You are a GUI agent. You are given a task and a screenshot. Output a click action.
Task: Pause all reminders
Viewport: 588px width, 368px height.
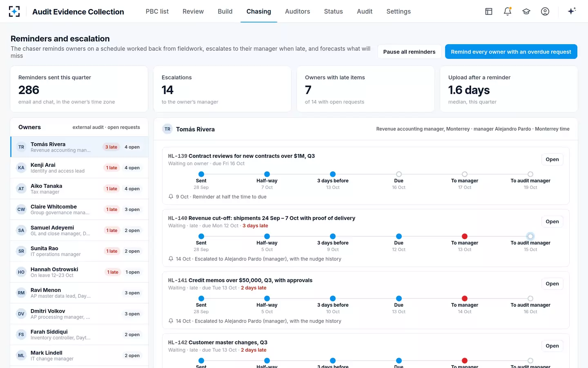coord(409,52)
